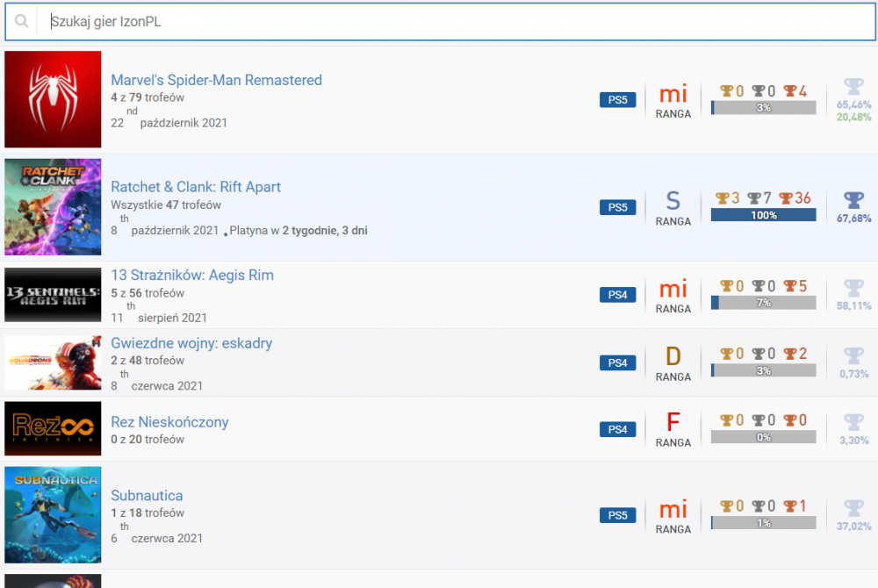Click the Subnautica cover thumbnail
The width and height of the screenshot is (878, 588).
click(53, 515)
